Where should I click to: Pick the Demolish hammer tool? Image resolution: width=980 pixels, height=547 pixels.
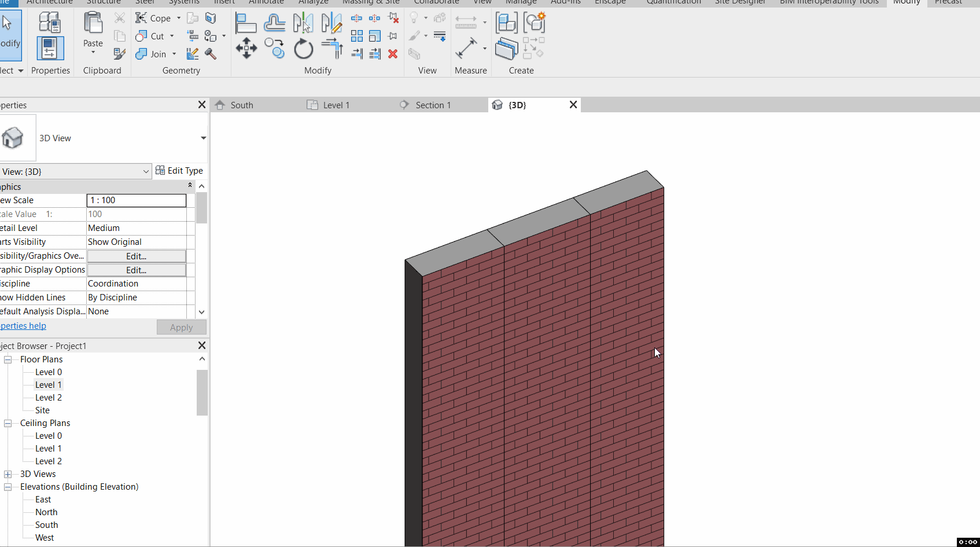click(x=211, y=54)
